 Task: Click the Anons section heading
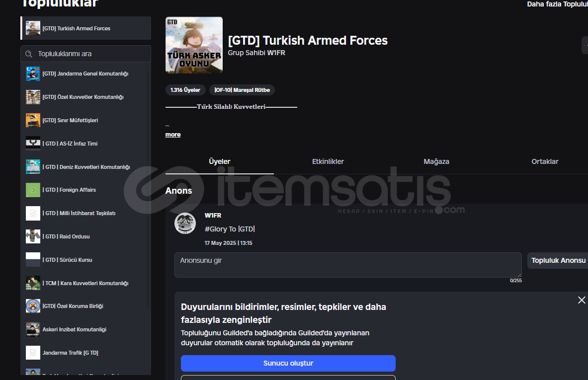[x=178, y=191]
